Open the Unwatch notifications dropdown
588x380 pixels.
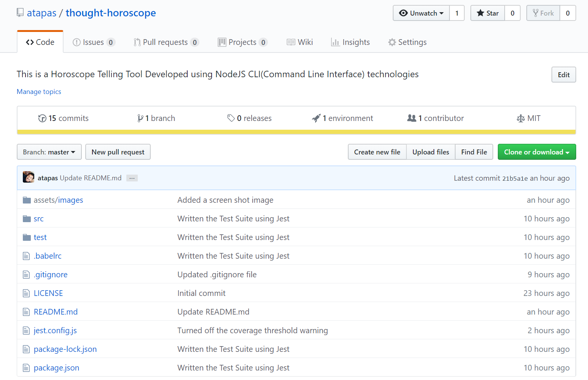tap(421, 13)
